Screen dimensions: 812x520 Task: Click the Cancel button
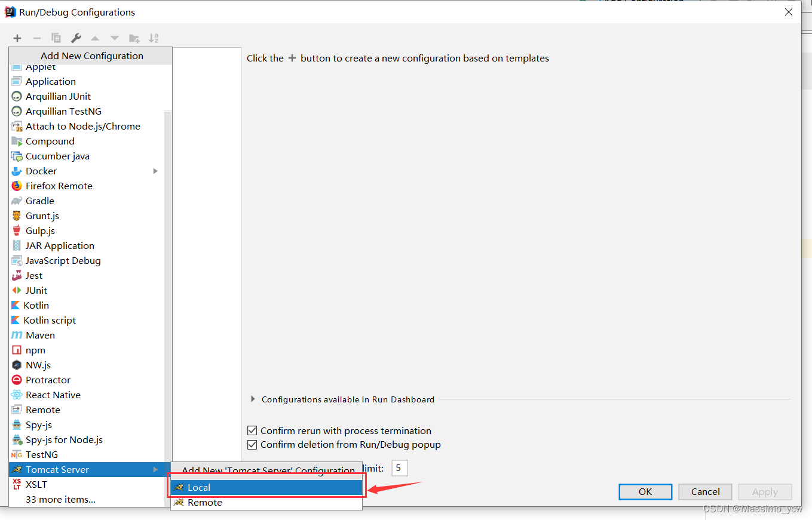[x=705, y=491]
